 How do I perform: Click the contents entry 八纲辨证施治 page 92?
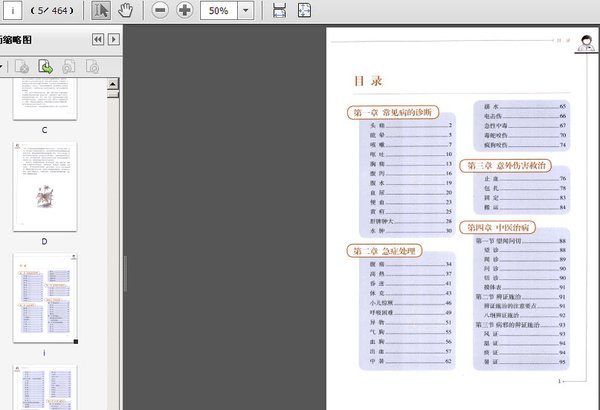point(525,315)
